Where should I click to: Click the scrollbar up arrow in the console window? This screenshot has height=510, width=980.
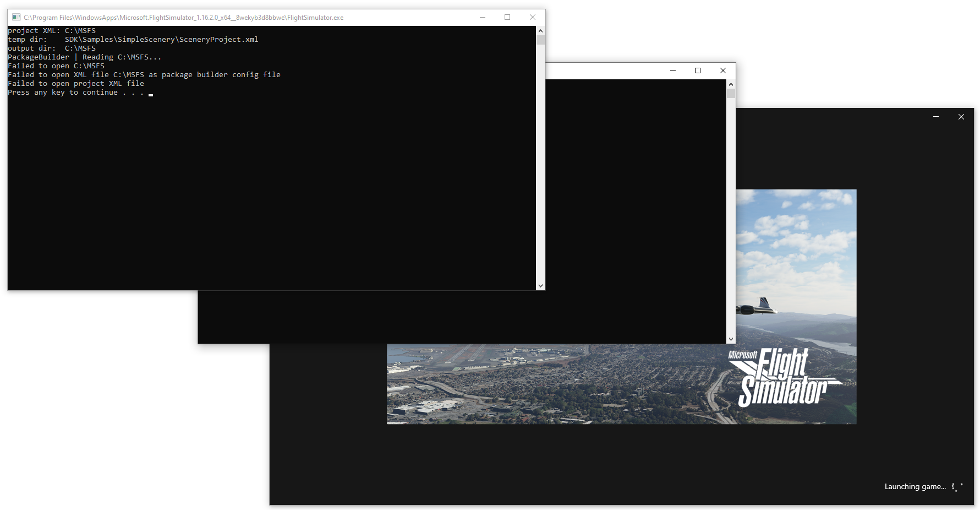[540, 31]
